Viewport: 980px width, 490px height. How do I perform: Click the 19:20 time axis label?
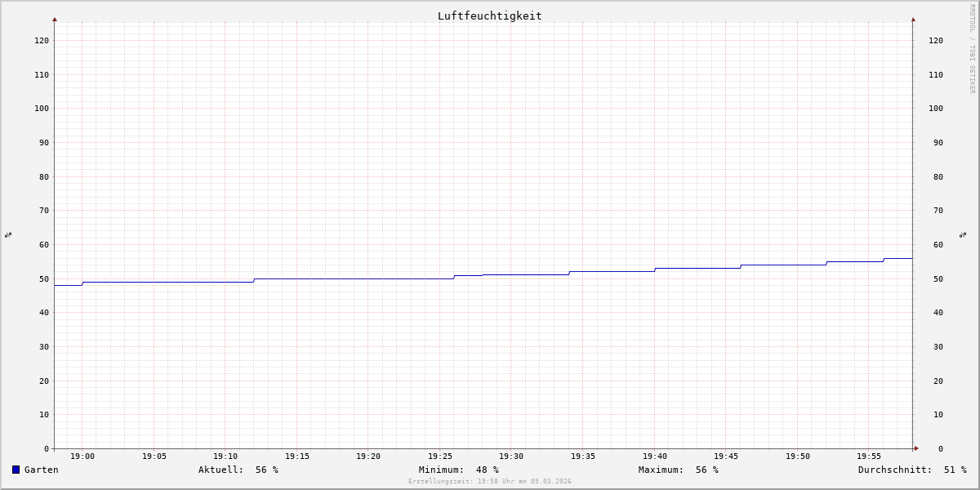point(368,457)
